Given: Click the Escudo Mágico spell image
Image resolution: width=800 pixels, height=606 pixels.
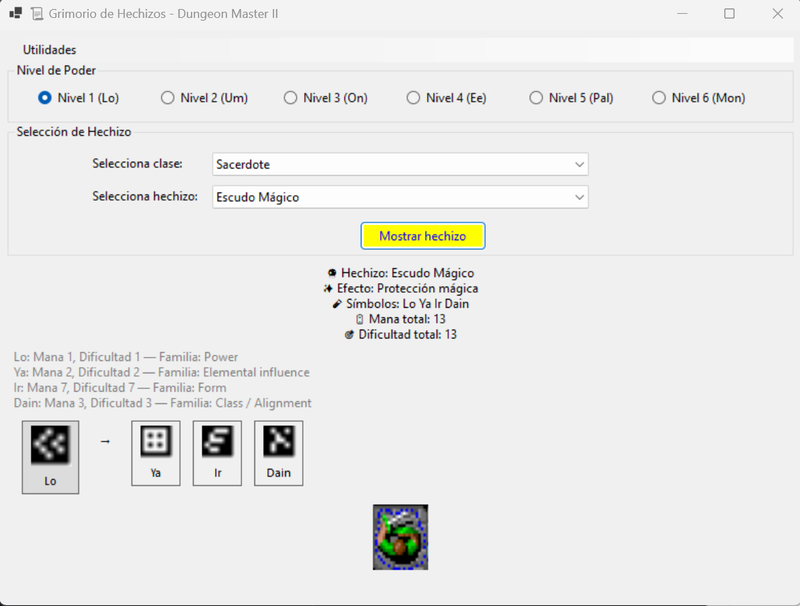Looking at the screenshot, I should (401, 537).
